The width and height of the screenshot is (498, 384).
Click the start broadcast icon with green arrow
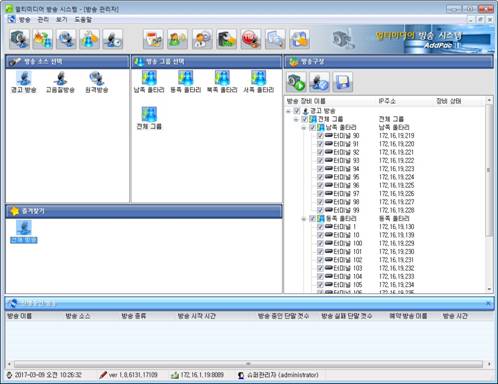pyautogui.click(x=296, y=82)
